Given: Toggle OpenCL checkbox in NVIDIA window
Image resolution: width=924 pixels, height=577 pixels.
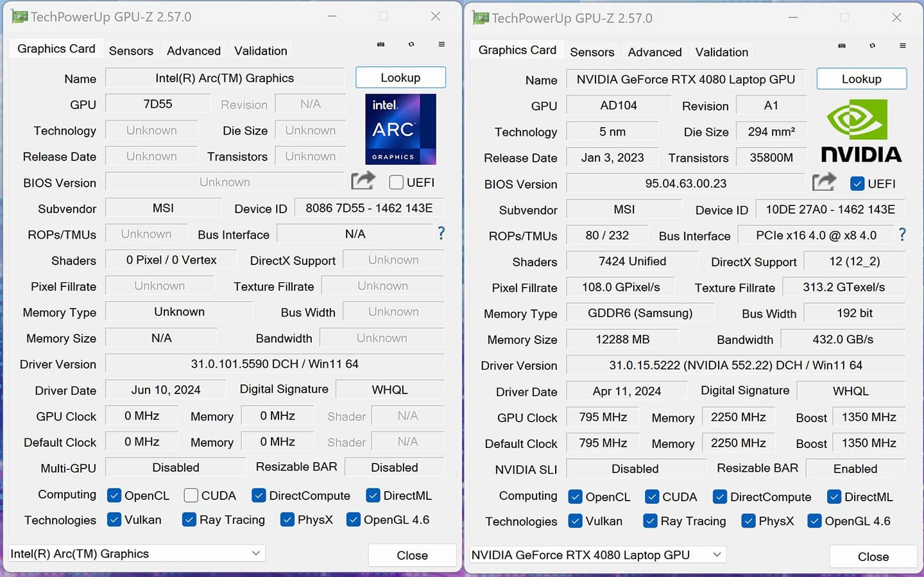Looking at the screenshot, I should [576, 497].
